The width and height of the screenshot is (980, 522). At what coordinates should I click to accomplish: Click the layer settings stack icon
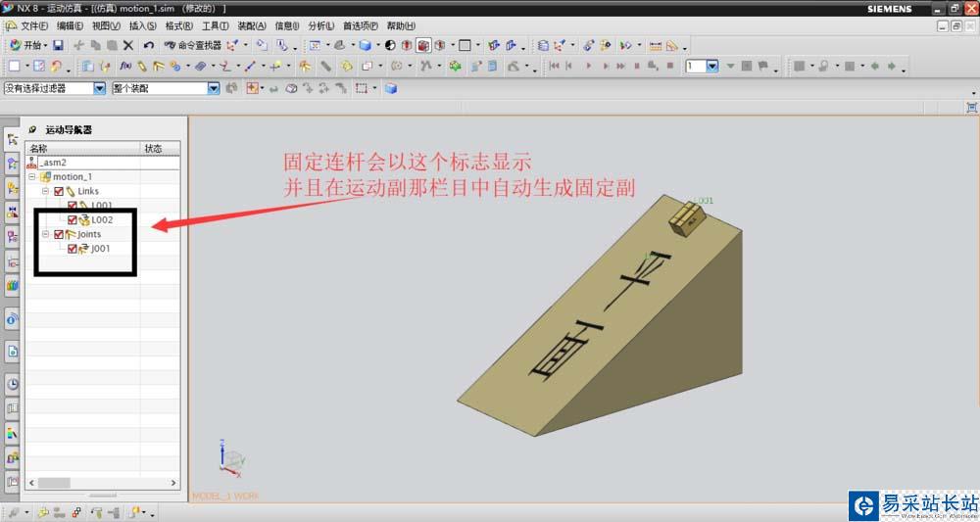click(x=543, y=45)
